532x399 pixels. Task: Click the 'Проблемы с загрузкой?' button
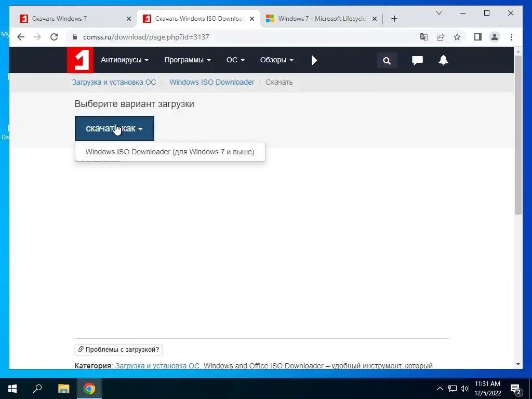pos(118,350)
